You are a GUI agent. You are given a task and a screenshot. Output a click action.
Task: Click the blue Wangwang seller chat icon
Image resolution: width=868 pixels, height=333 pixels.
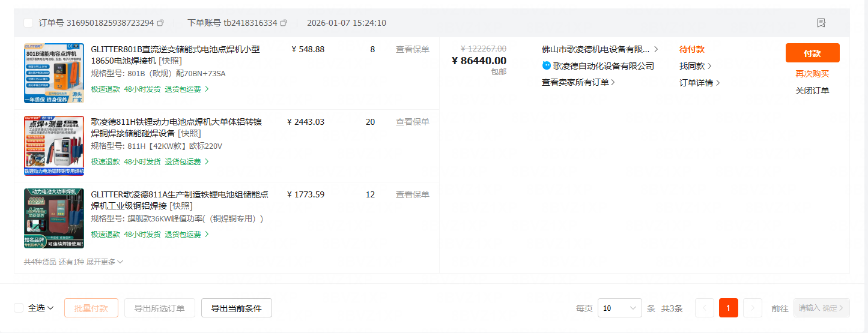547,66
